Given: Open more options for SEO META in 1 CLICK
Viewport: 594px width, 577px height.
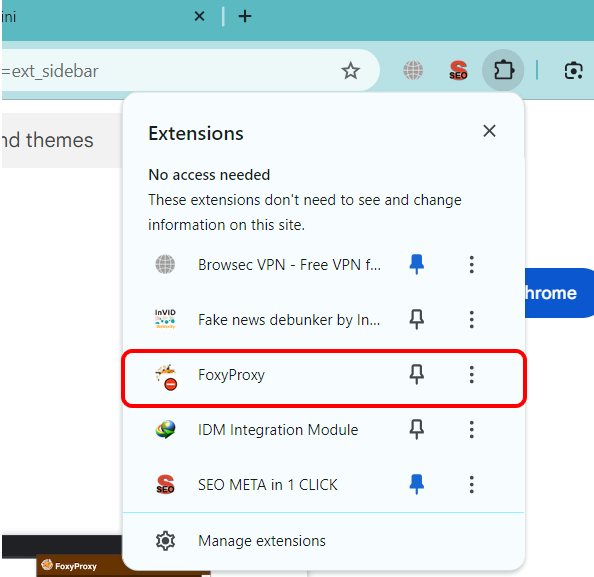Looking at the screenshot, I should 471,484.
